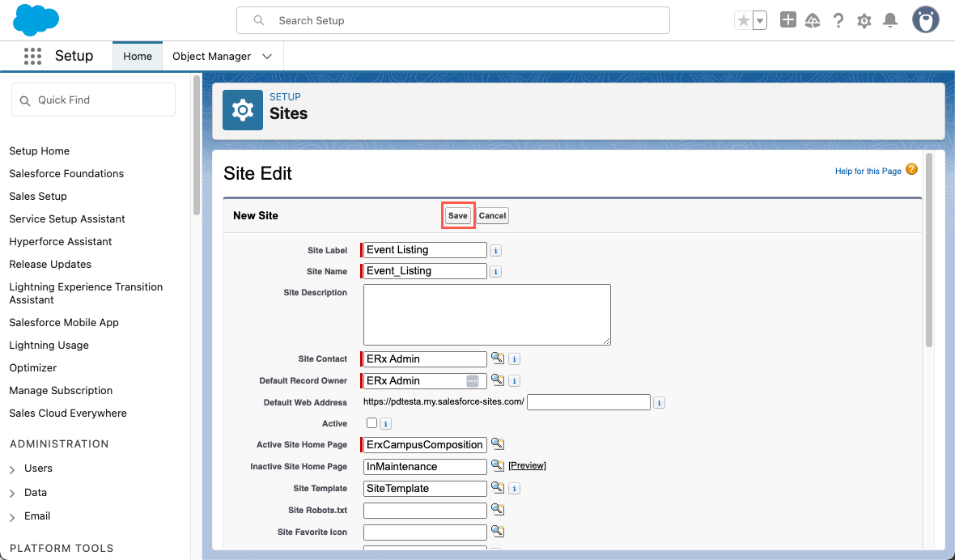This screenshot has height=560, width=955.
Task: Open the Global Actions plus icon
Action: click(787, 20)
